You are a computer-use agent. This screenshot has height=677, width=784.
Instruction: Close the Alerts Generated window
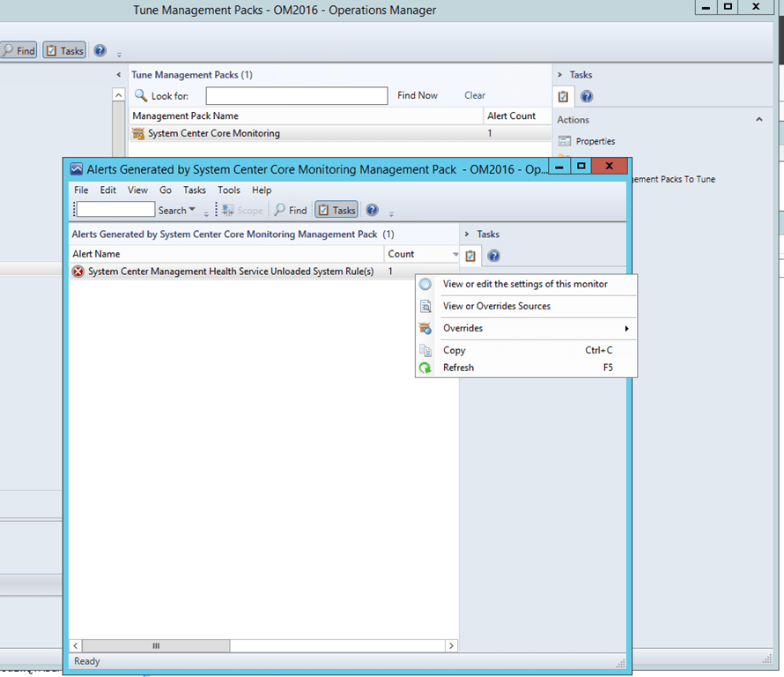(609, 166)
